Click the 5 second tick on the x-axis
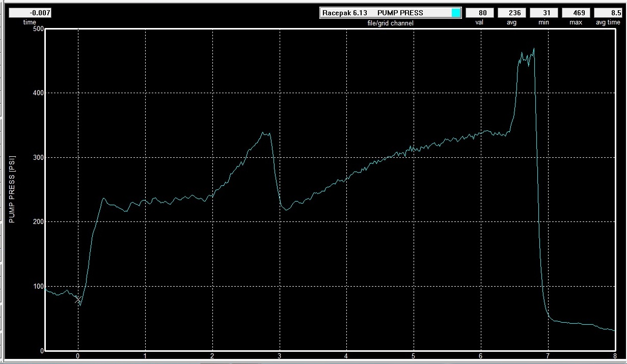 (414, 356)
